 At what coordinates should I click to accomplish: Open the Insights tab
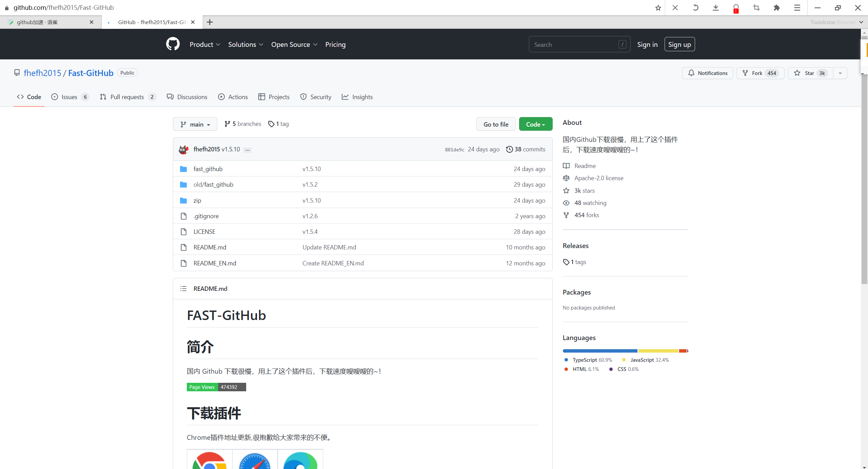coord(357,97)
